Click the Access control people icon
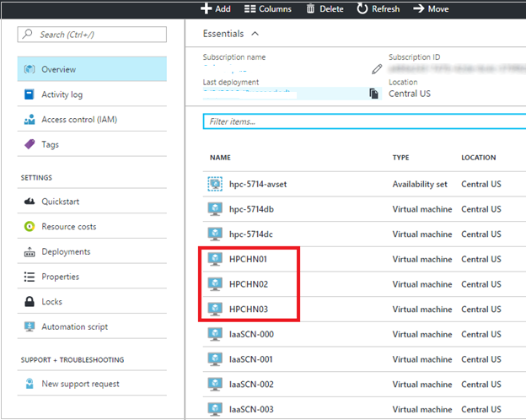This screenshot has width=526, height=420. coord(30,120)
